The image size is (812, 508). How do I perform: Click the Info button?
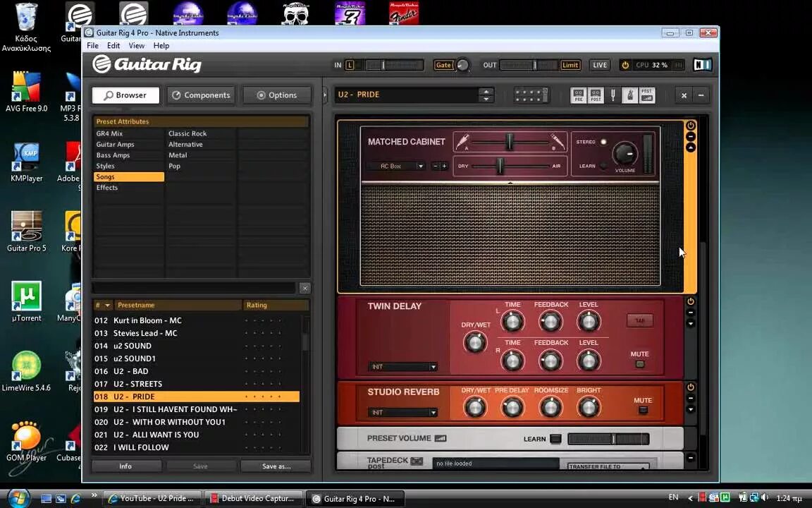(x=125, y=466)
